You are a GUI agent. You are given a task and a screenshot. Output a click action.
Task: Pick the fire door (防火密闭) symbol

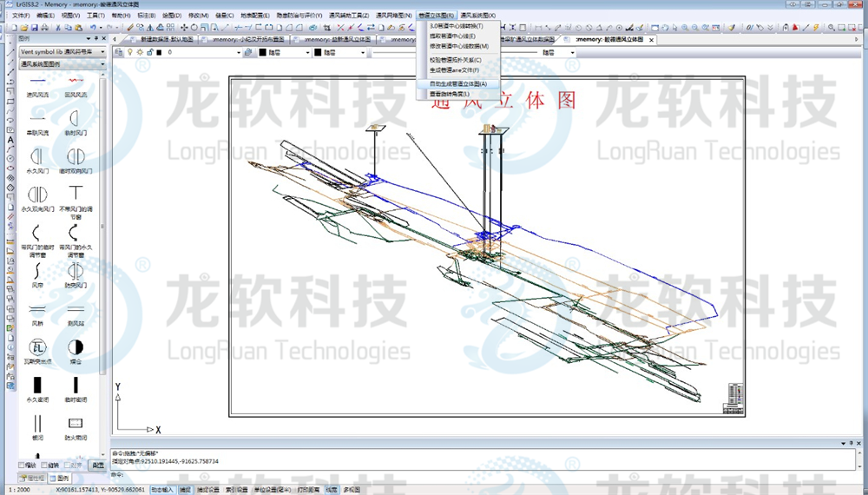(x=76, y=425)
